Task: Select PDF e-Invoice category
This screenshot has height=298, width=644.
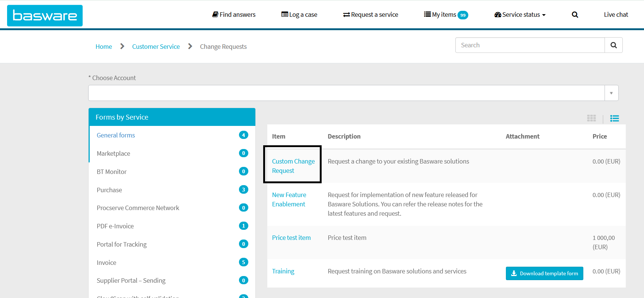Action: pos(115,226)
